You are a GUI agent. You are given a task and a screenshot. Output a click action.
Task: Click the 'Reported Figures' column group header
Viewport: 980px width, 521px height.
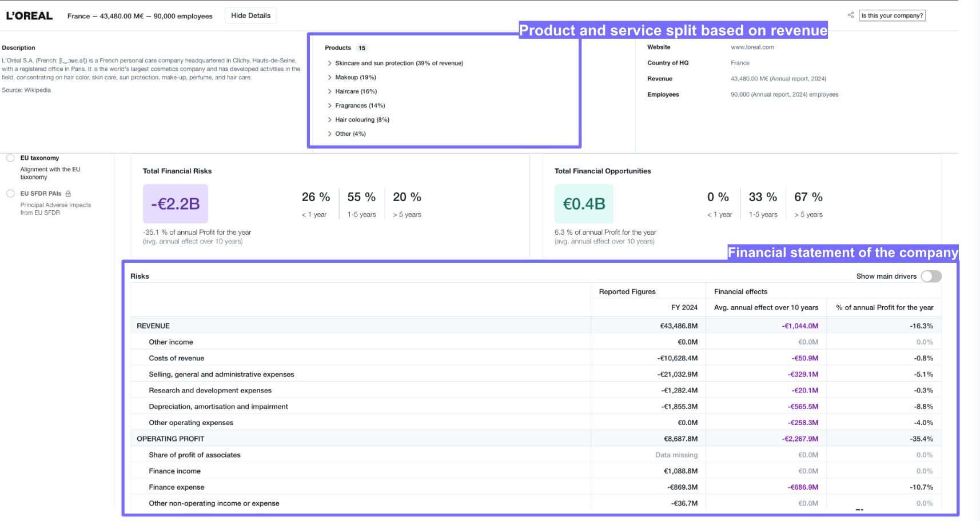pyautogui.click(x=627, y=292)
